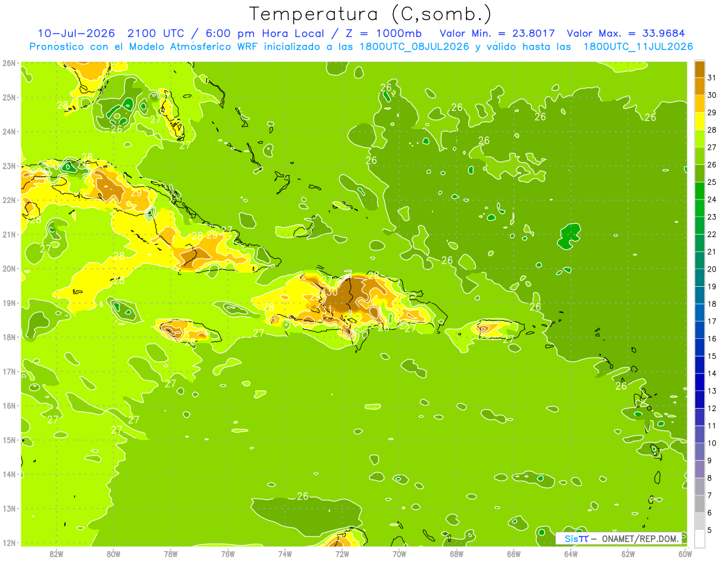This screenshot has width=728, height=562.
Task: Click the "13" label on the color scale
Action: [x=712, y=390]
